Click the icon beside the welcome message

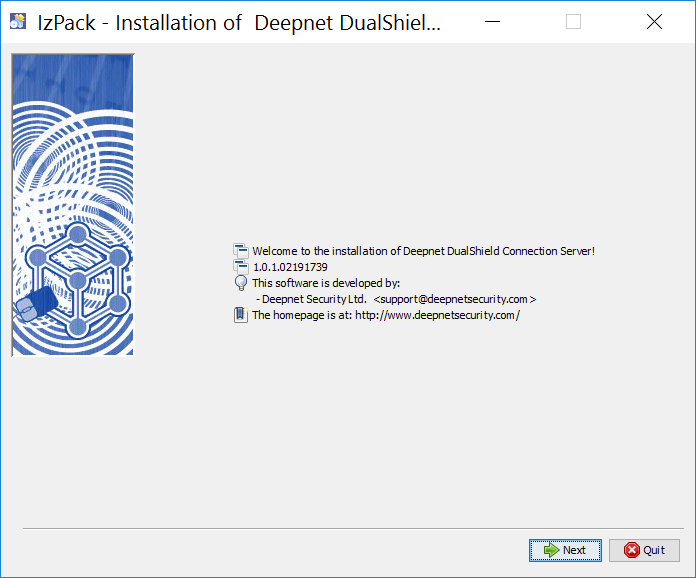tap(240, 251)
